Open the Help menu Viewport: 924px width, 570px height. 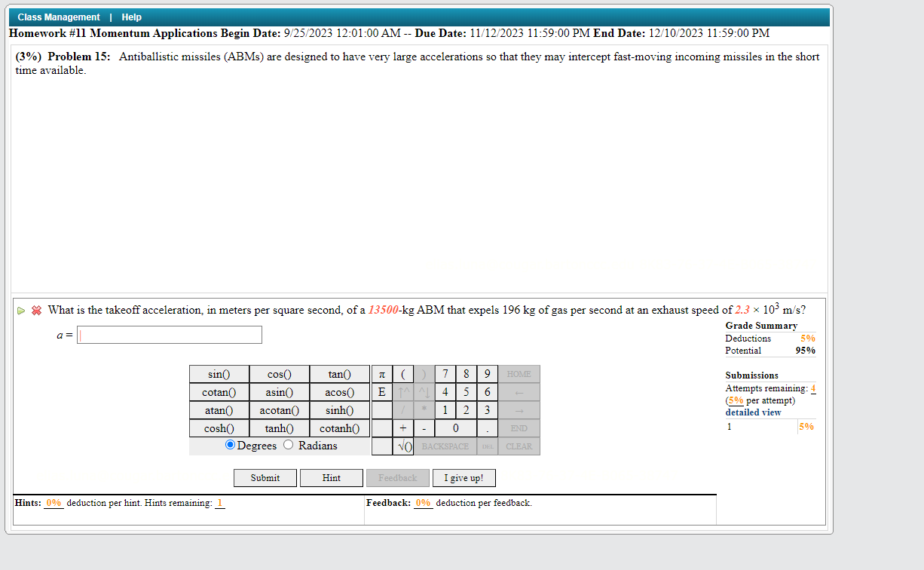point(131,17)
